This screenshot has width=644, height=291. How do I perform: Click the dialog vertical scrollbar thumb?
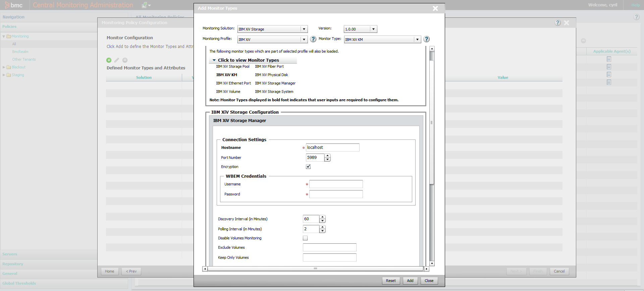[x=432, y=122]
